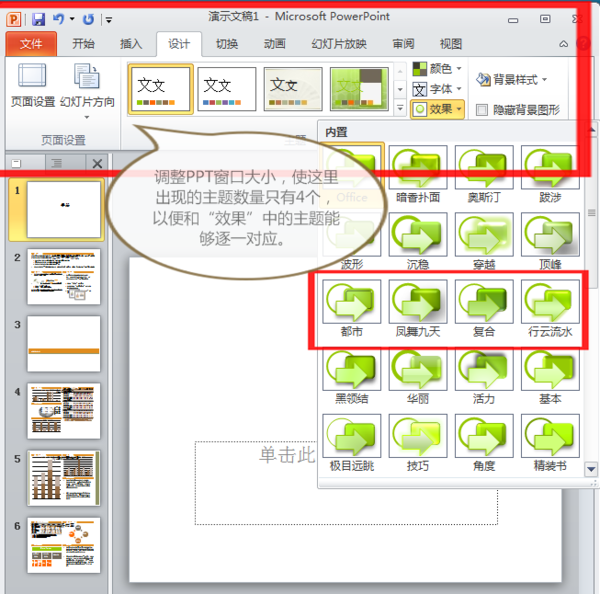
Task: Select the first Office theme thumbnail
Action: 161,89
